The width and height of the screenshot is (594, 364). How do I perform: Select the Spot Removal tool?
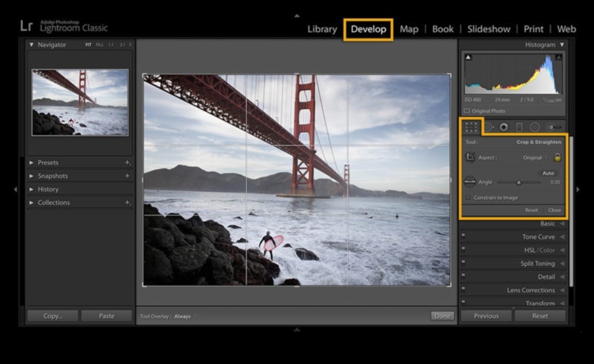tap(488, 127)
